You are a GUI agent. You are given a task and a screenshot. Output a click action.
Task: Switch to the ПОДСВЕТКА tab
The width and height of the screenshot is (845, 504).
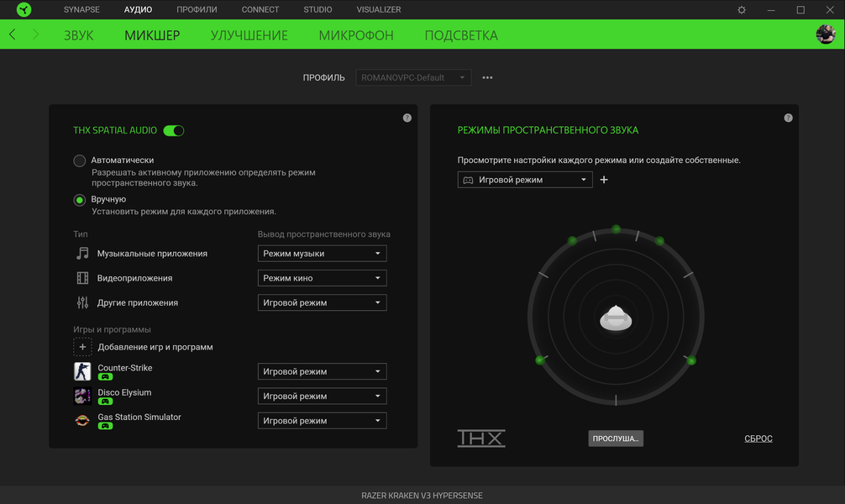coord(461,35)
